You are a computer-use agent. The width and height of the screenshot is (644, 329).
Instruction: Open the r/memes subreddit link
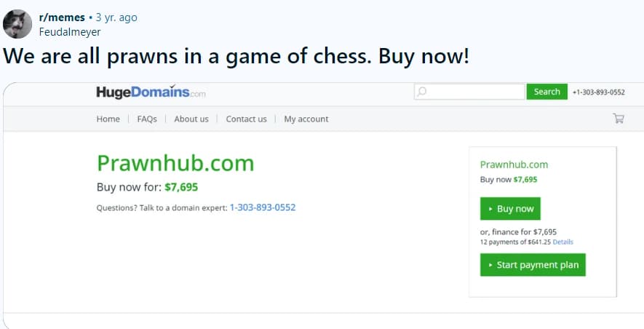pos(61,17)
